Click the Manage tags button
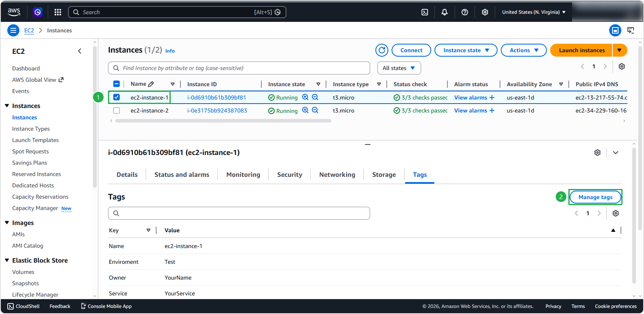 pyautogui.click(x=595, y=197)
